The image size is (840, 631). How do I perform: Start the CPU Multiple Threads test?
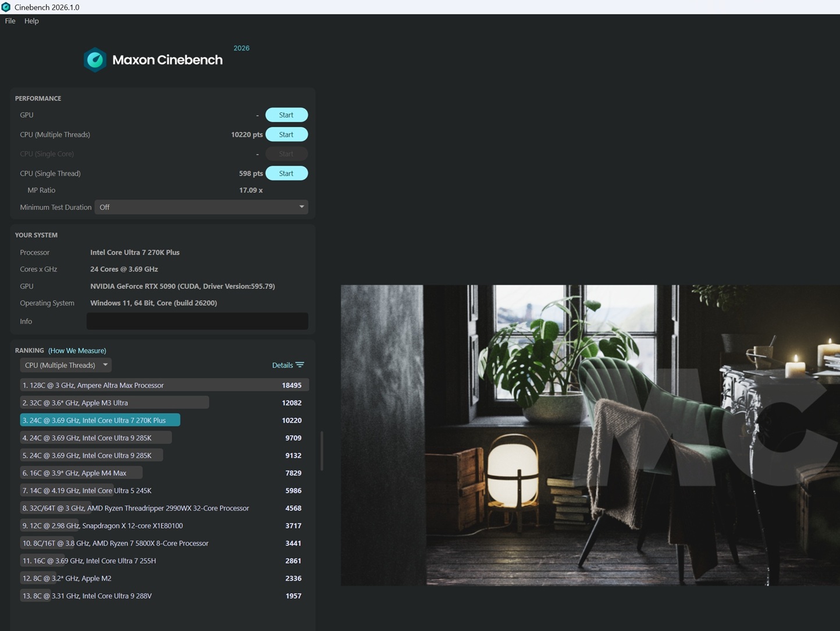[x=286, y=135]
